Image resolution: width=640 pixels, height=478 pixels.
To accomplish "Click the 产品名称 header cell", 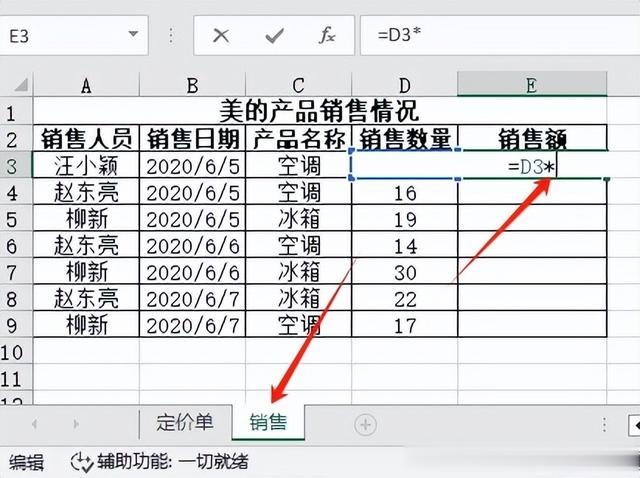I will (298, 139).
